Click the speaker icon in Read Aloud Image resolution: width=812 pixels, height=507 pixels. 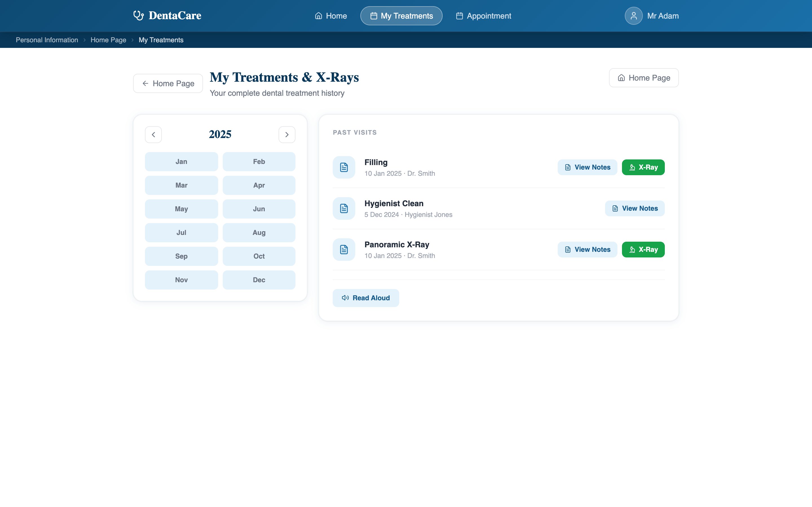point(345,298)
